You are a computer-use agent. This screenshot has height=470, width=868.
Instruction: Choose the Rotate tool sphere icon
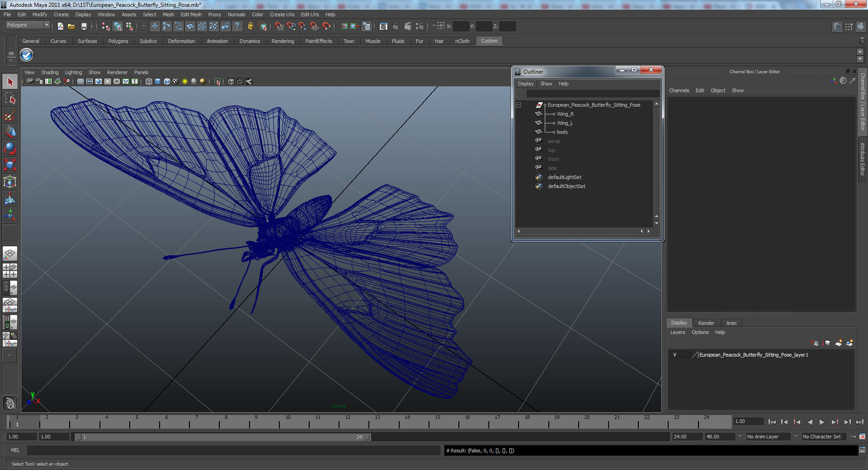10,148
